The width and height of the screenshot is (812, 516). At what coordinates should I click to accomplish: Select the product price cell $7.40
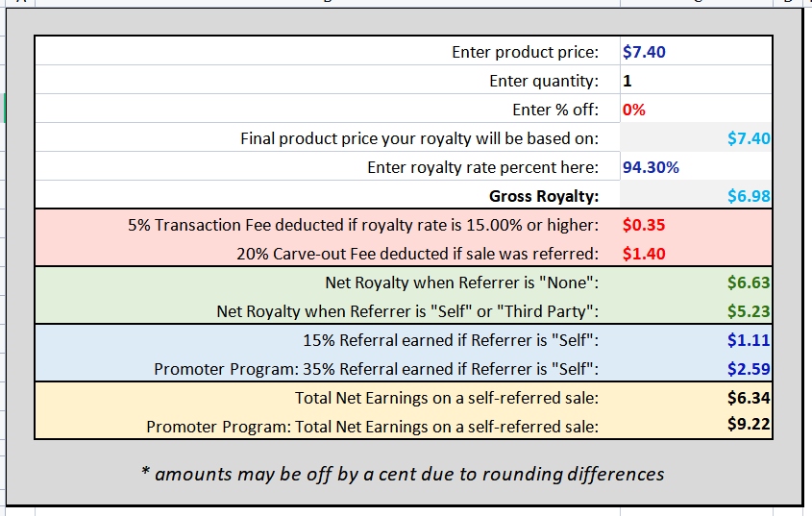[x=696, y=51]
